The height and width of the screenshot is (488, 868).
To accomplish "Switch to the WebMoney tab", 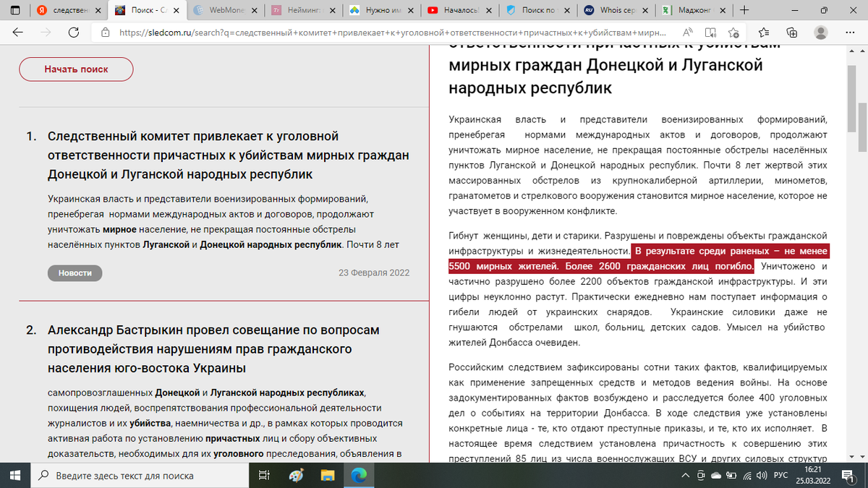I will point(224,10).
